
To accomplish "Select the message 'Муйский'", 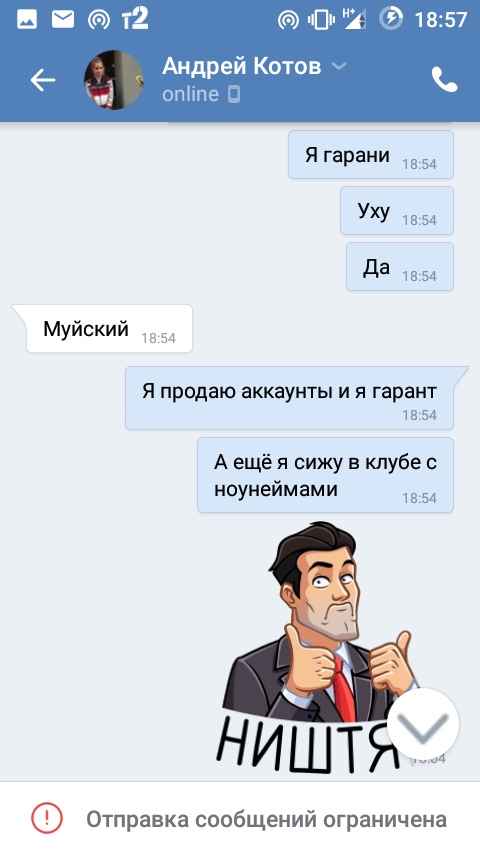I will [x=102, y=328].
